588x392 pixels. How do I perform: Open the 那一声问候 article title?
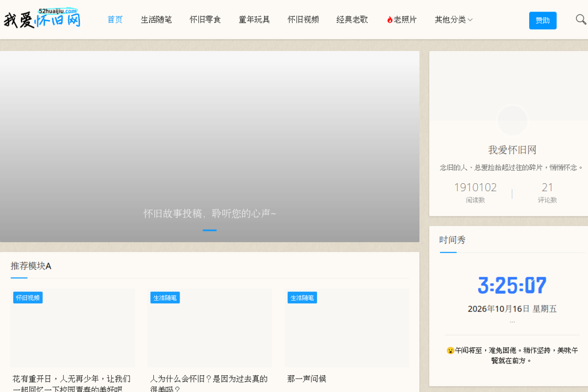click(x=306, y=379)
